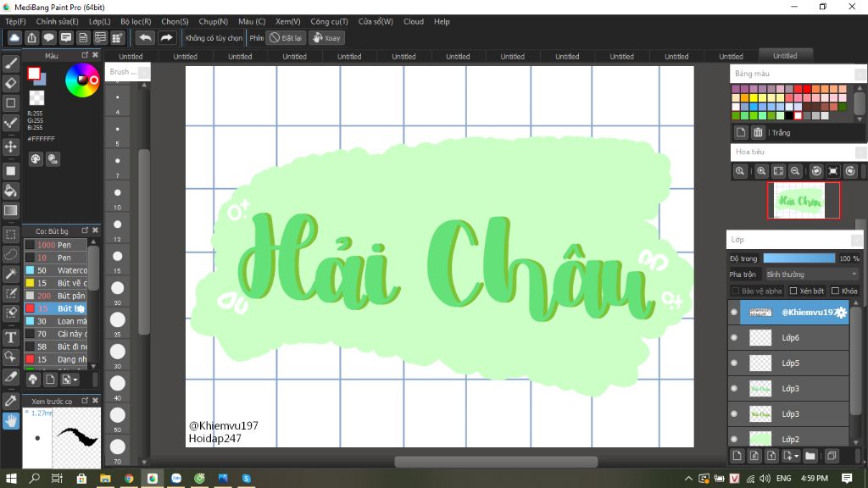Image resolution: width=868 pixels, height=488 pixels.
Task: Select the 1000 Pen brush
Action: tap(55, 245)
